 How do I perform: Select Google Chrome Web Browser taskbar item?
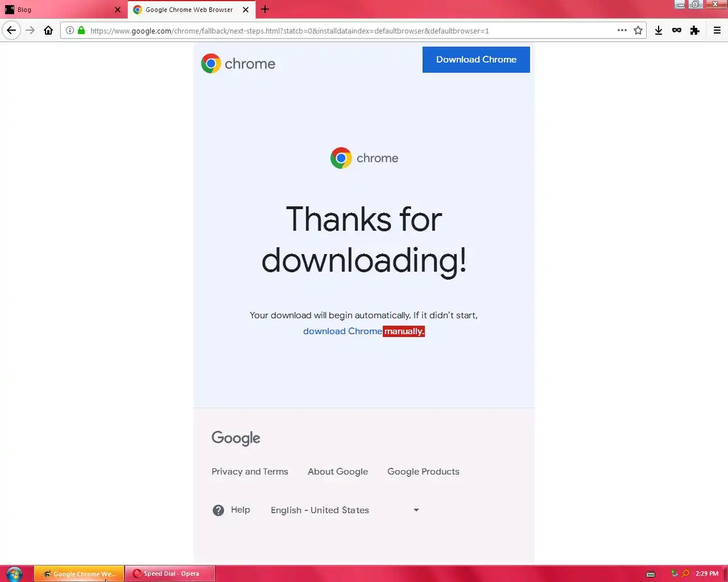pyautogui.click(x=79, y=573)
